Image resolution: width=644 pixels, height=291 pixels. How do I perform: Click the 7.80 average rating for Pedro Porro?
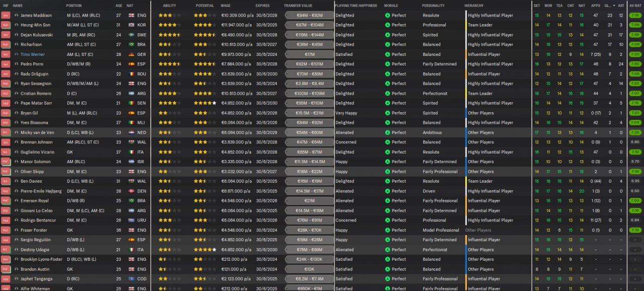[635, 64]
